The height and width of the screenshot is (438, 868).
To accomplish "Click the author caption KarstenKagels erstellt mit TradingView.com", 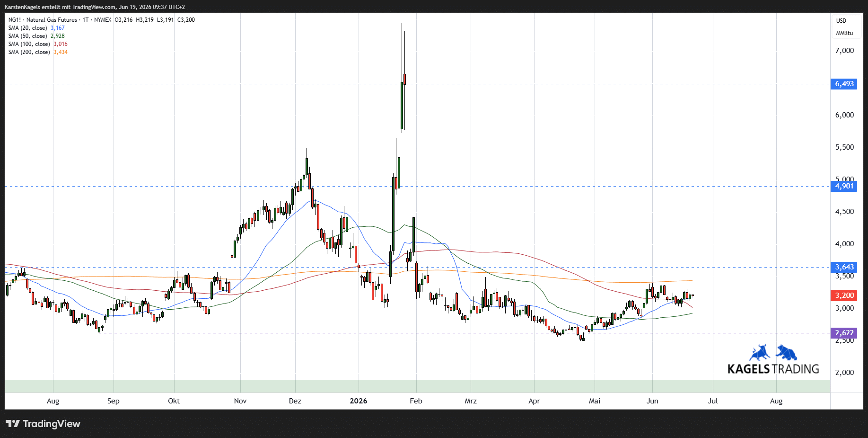I will point(61,7).
